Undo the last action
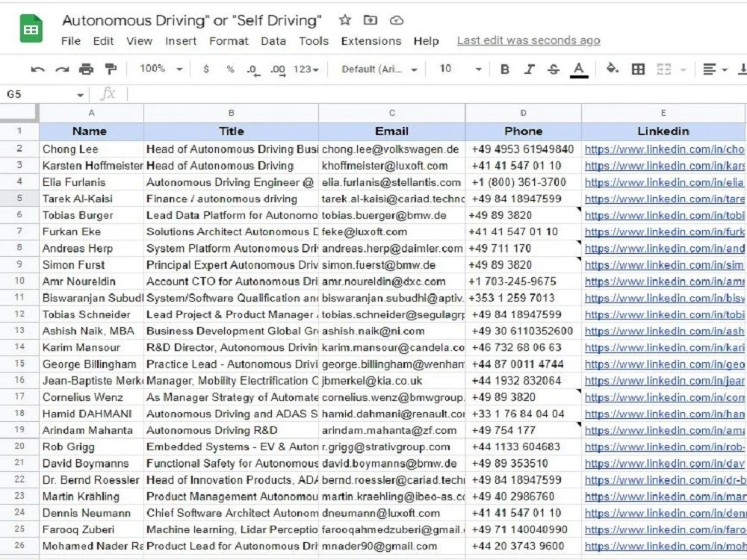 (37, 69)
